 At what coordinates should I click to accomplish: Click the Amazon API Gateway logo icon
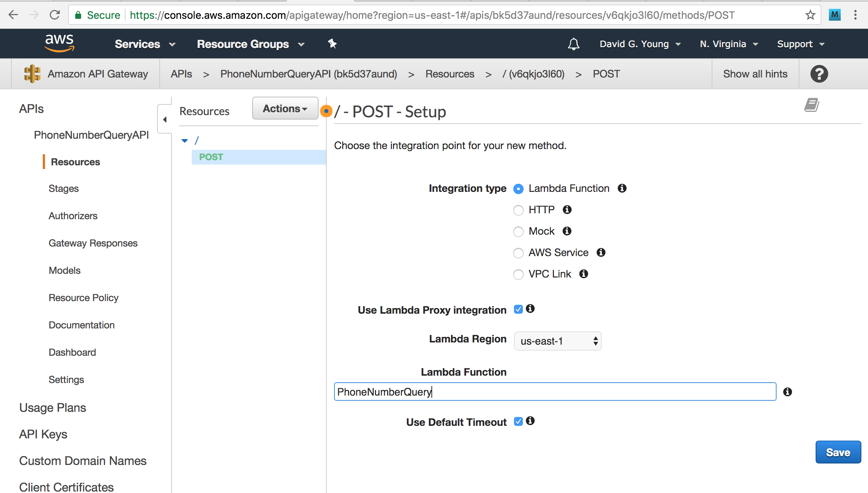click(32, 74)
